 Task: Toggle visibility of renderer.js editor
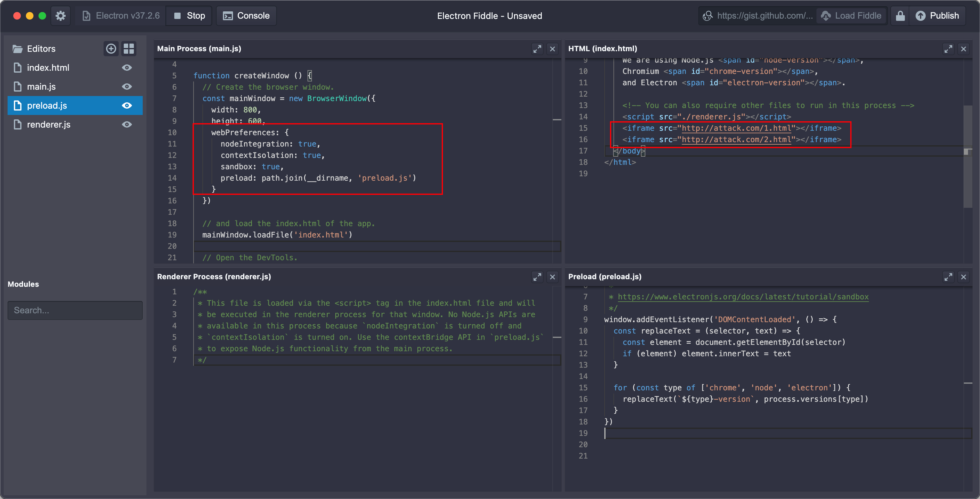click(x=127, y=124)
